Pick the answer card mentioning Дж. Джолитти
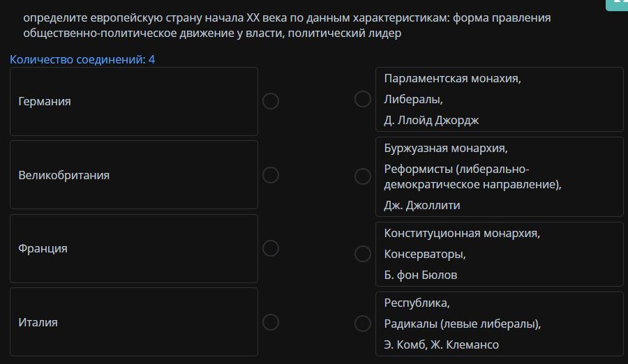The width and height of the screenshot is (628, 364). [499, 176]
